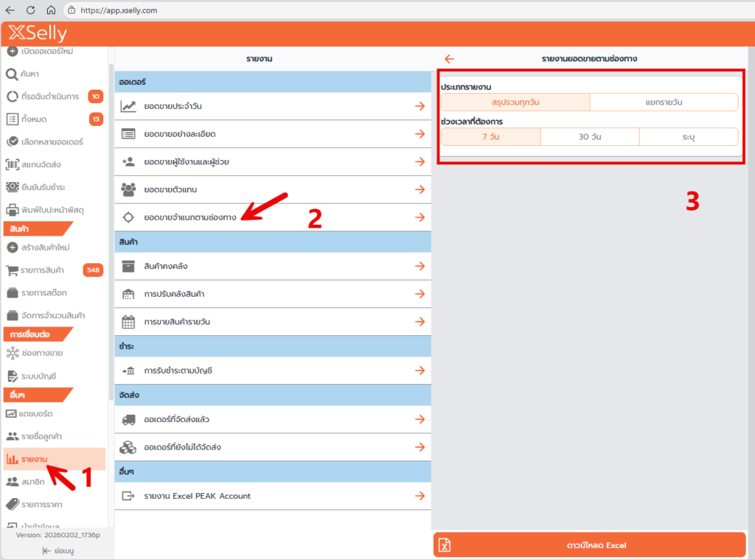
Task: Choose the 30 วัน time range
Action: tap(589, 137)
